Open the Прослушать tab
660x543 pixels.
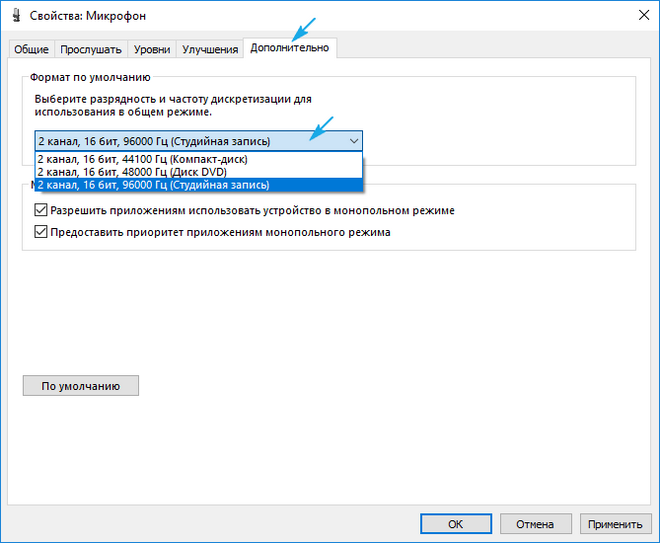point(91,49)
